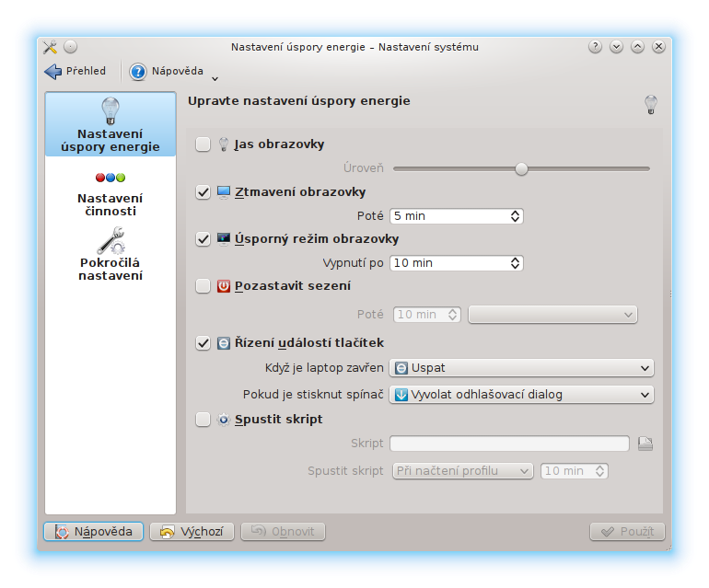Click the Skript path input field
Image resolution: width=709 pixels, height=588 pixels.
coord(509,444)
